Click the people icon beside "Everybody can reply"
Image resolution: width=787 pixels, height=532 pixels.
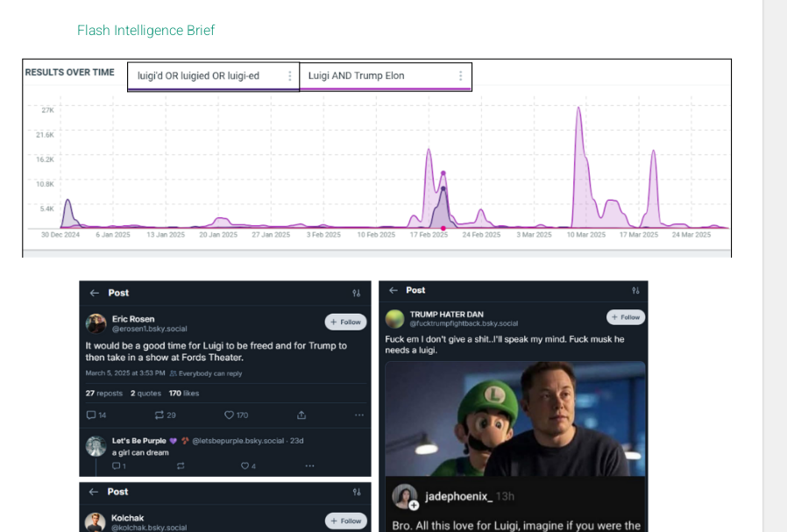[x=174, y=373]
